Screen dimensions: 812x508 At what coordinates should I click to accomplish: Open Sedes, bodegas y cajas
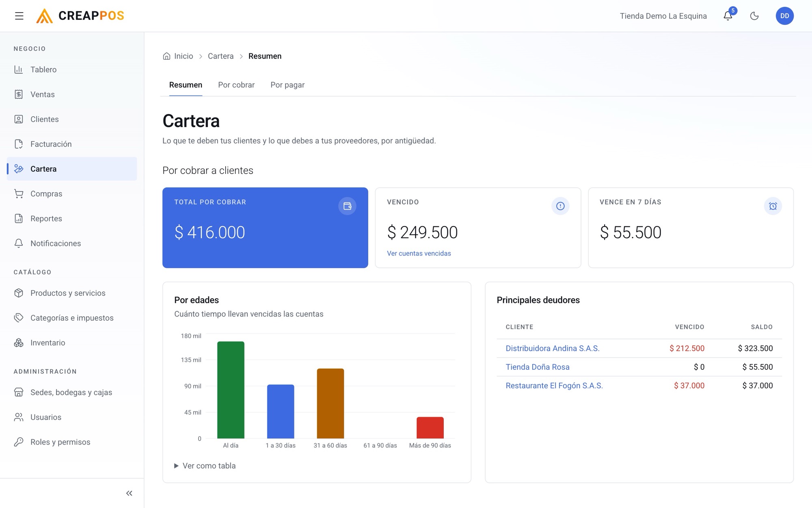click(x=72, y=392)
